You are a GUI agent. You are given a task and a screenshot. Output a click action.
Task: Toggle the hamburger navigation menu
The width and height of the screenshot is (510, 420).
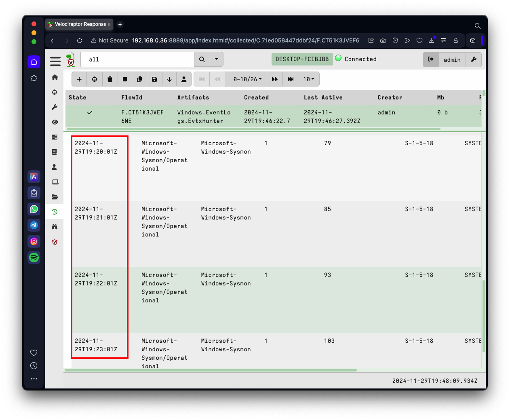pos(55,61)
